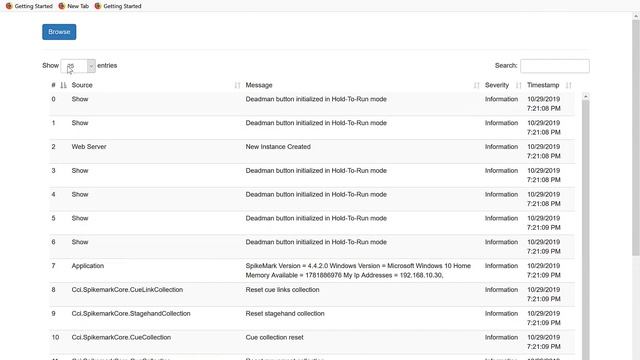Select Cci.SpikemarkCore.StagehandCollection source cell
Screen dimensions: 640x360
click(x=131, y=314)
